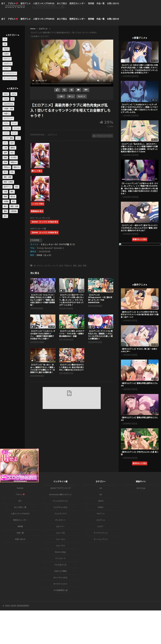161x644 pixels.
Task: Filter by the 2023 popular tag
Action: [6, 99]
